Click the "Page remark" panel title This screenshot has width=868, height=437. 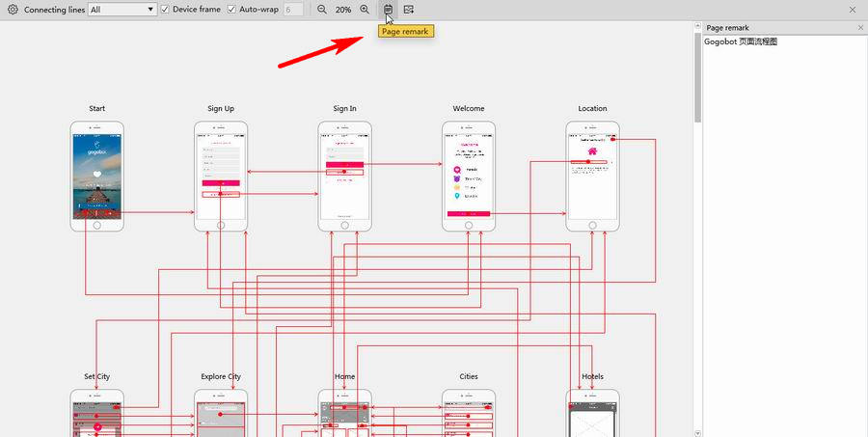(x=728, y=28)
